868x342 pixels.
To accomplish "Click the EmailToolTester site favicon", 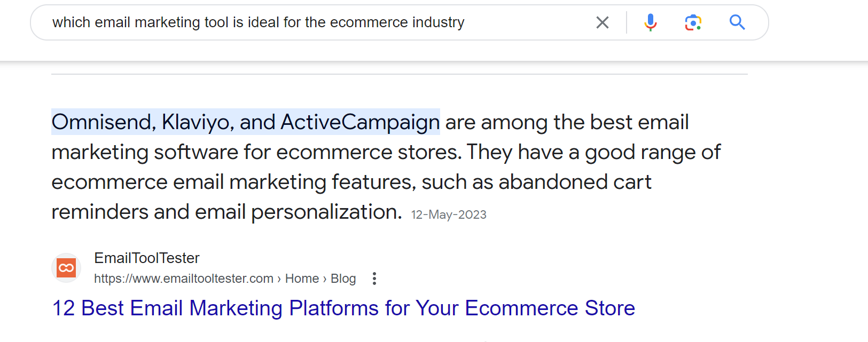I will point(66,268).
